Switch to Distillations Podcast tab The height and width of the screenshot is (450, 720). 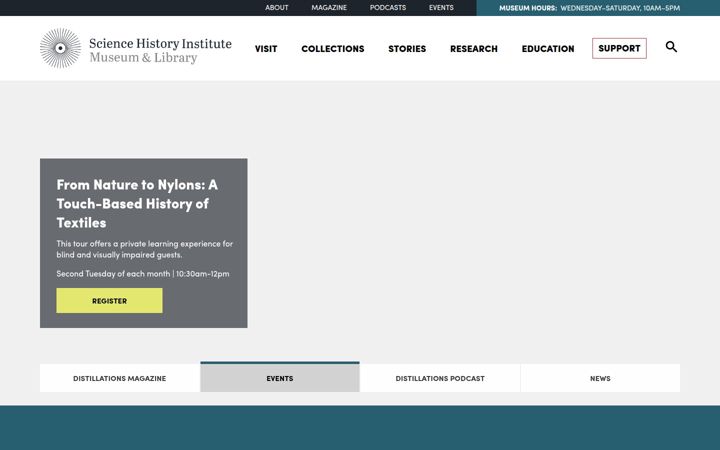tap(440, 378)
